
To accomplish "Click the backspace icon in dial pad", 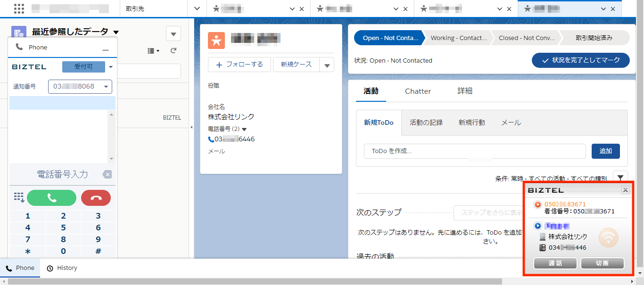I will point(107,175).
